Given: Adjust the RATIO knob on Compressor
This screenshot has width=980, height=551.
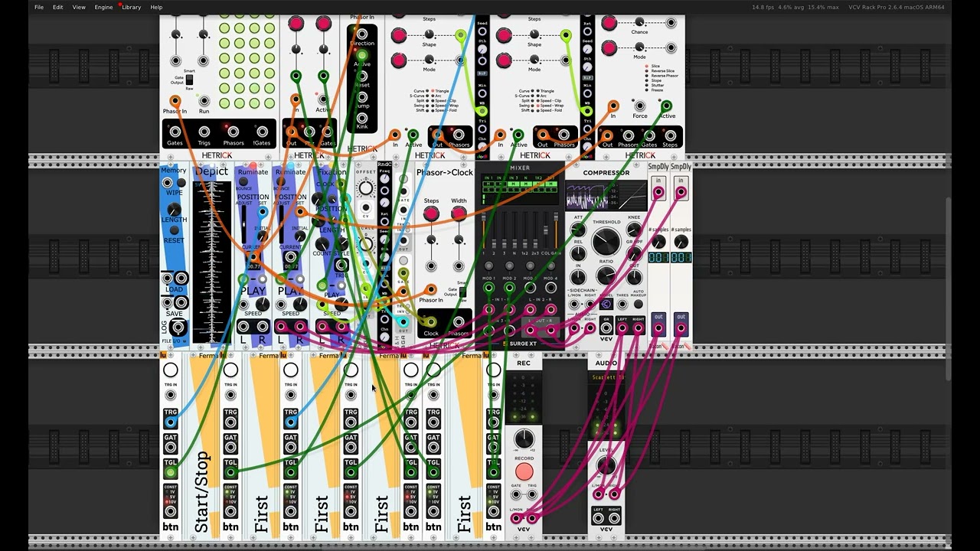Looking at the screenshot, I should 606,276.
